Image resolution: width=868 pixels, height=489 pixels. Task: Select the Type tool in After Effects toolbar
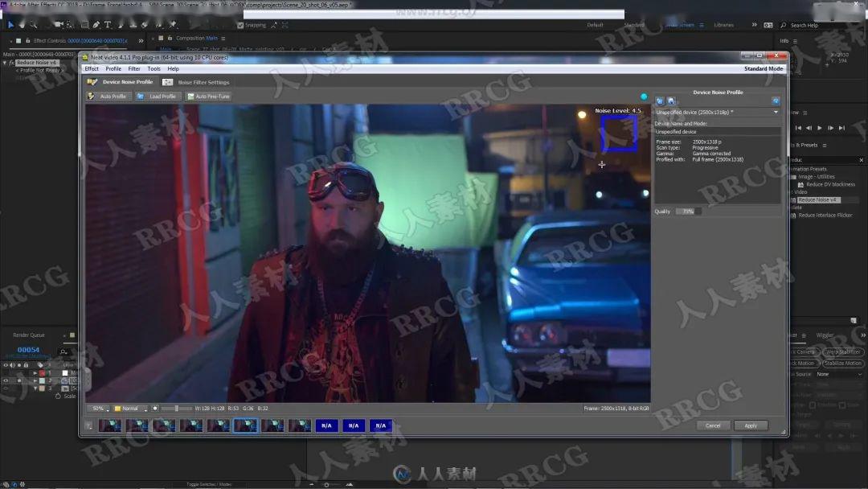[x=108, y=25]
